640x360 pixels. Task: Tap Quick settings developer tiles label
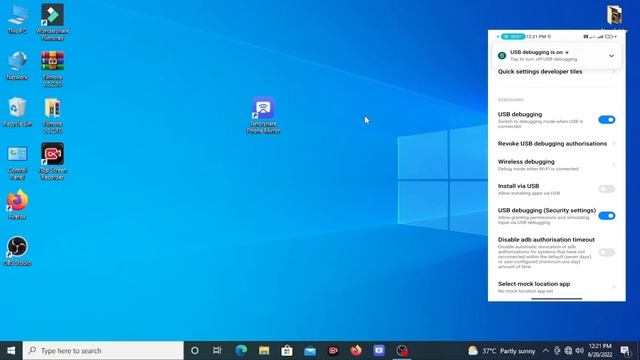tap(540, 71)
